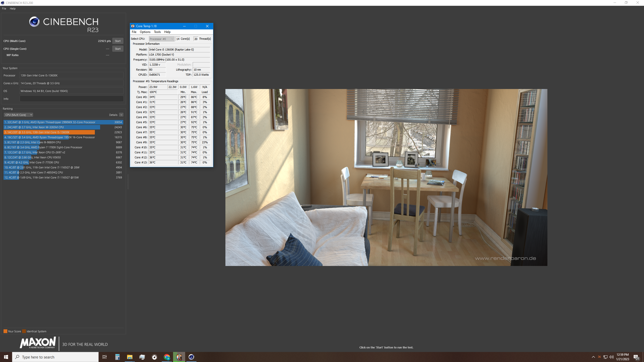Start the CPU Multi Core test
The image size is (644, 362).
click(x=118, y=41)
